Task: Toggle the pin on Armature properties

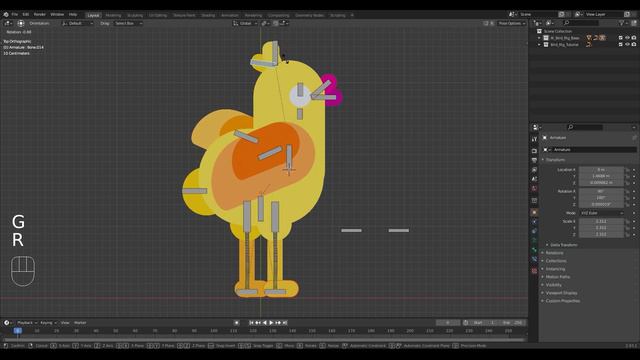Action: coord(634,138)
